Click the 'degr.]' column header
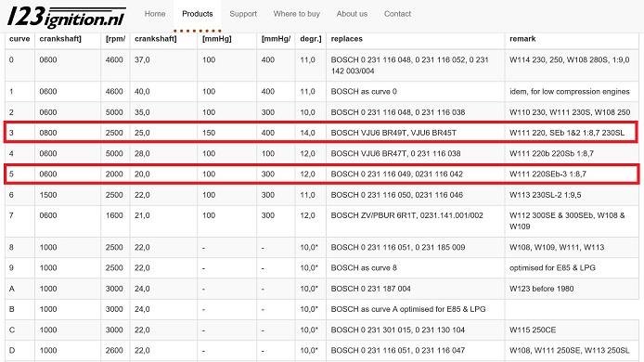The height and width of the screenshot is (362, 644). [311, 39]
